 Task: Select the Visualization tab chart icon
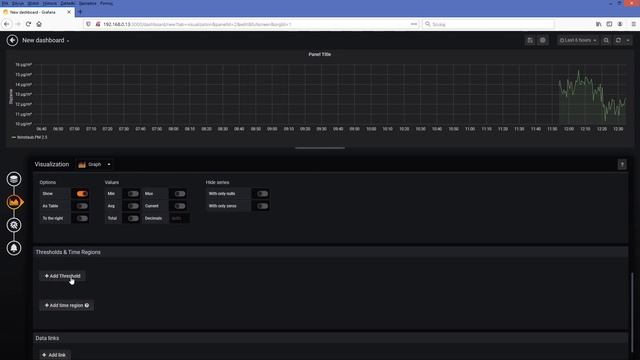click(14, 202)
